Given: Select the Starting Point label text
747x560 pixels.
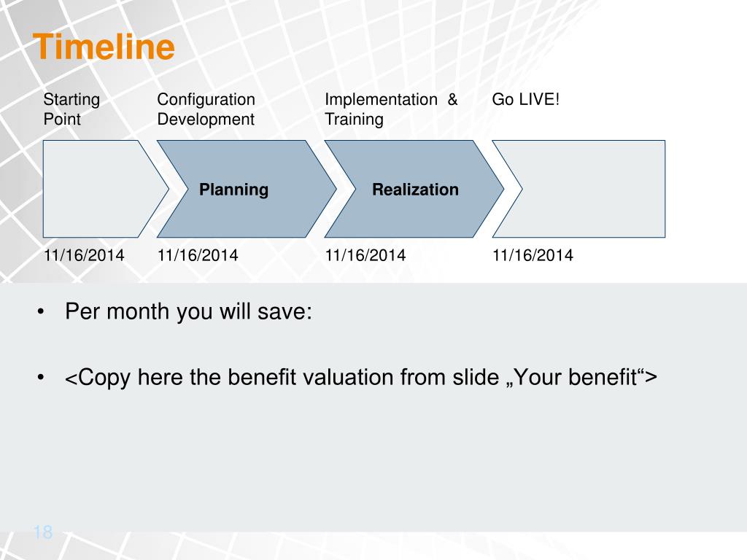Looking at the screenshot, I should [71, 109].
